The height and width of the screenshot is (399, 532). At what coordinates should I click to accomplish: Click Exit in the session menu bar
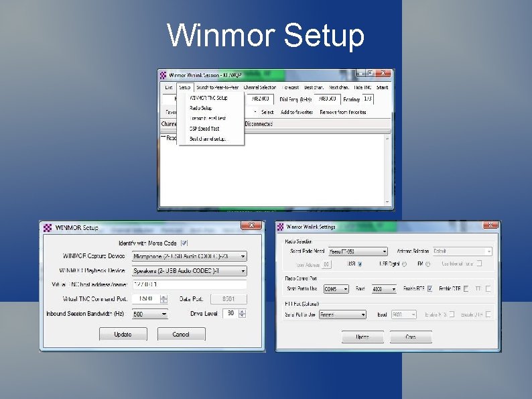169,87
